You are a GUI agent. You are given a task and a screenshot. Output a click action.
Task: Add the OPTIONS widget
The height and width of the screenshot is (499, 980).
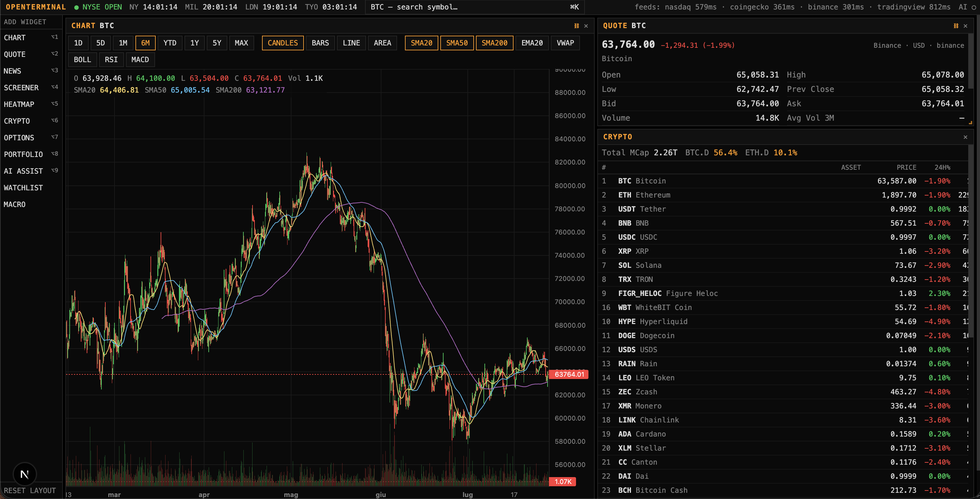point(31,138)
